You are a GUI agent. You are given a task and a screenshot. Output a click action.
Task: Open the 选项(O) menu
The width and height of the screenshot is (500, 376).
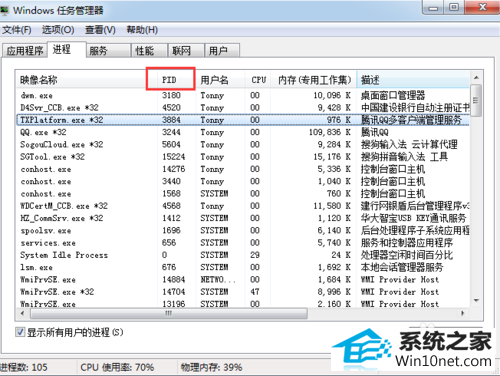tap(58, 30)
